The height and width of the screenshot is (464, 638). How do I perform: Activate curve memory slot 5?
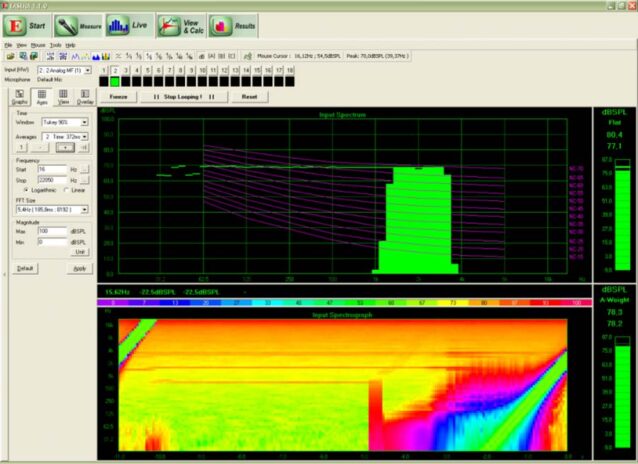(148, 70)
